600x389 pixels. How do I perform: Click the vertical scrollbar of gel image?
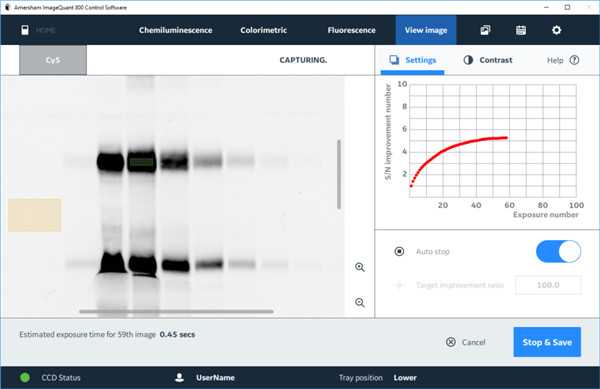(339, 174)
